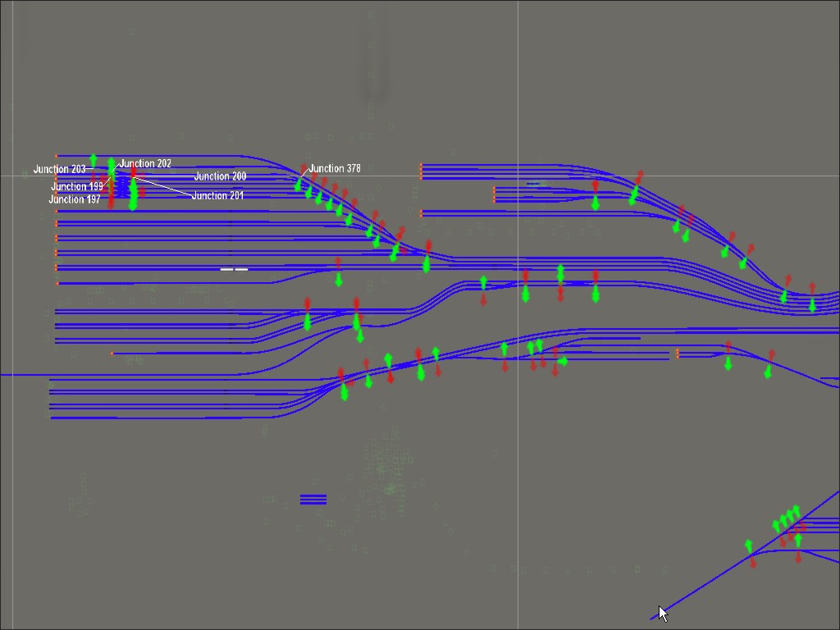
Task: Select the isolated short blue track segment
Action: point(313,499)
